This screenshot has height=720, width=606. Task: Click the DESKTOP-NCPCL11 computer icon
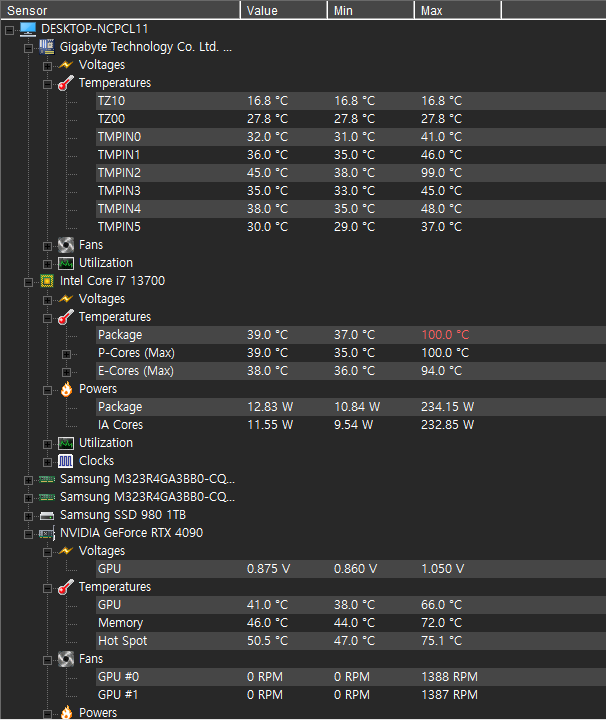28,29
